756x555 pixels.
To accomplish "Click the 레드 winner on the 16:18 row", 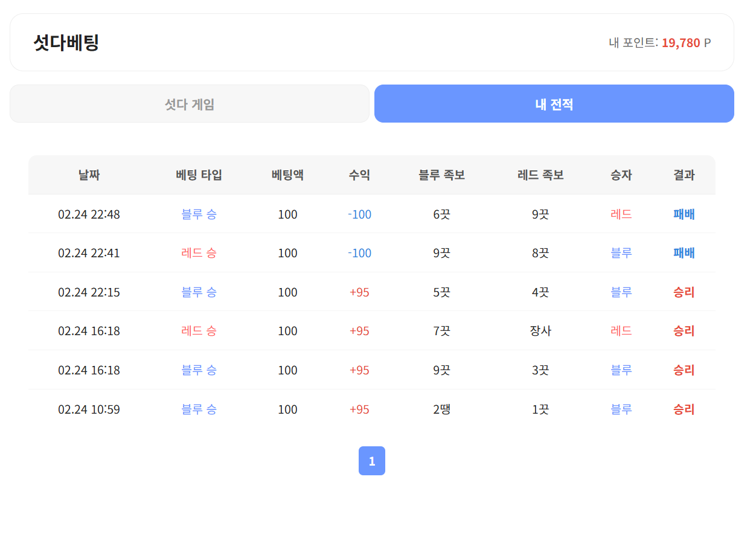I will coord(621,331).
